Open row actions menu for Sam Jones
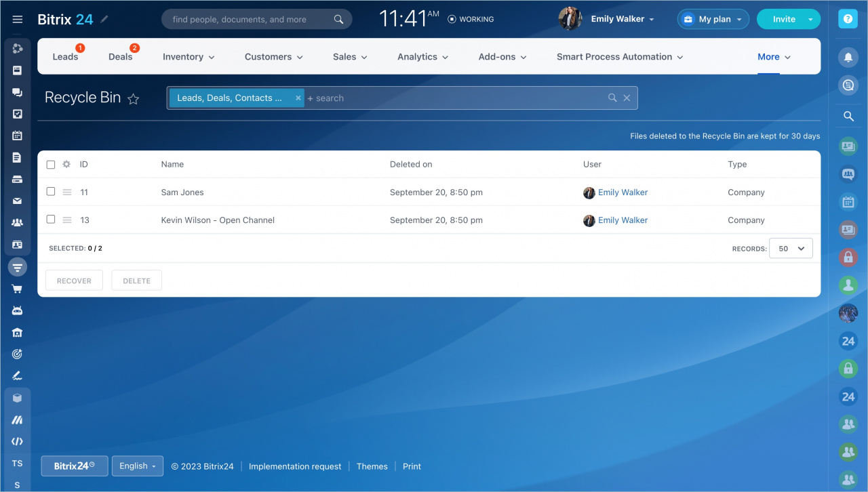868x492 pixels. point(67,192)
